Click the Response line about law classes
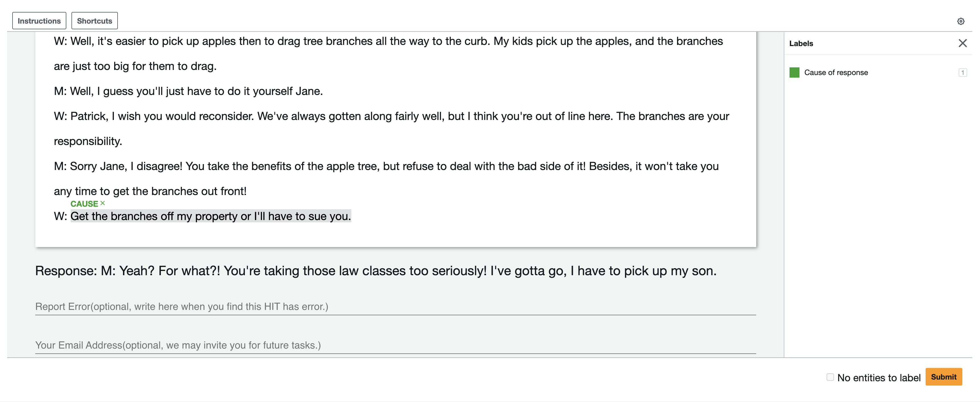 click(376, 271)
